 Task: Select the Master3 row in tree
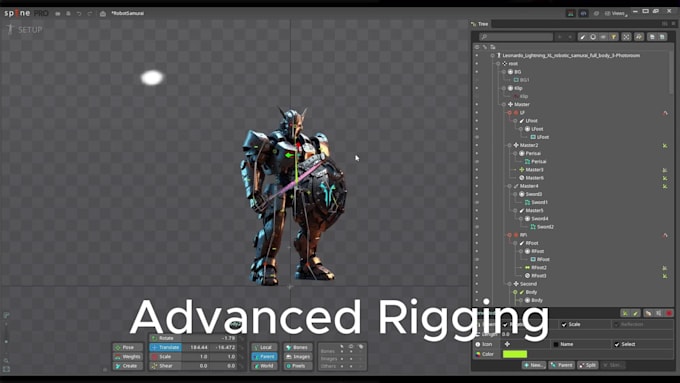534,170
